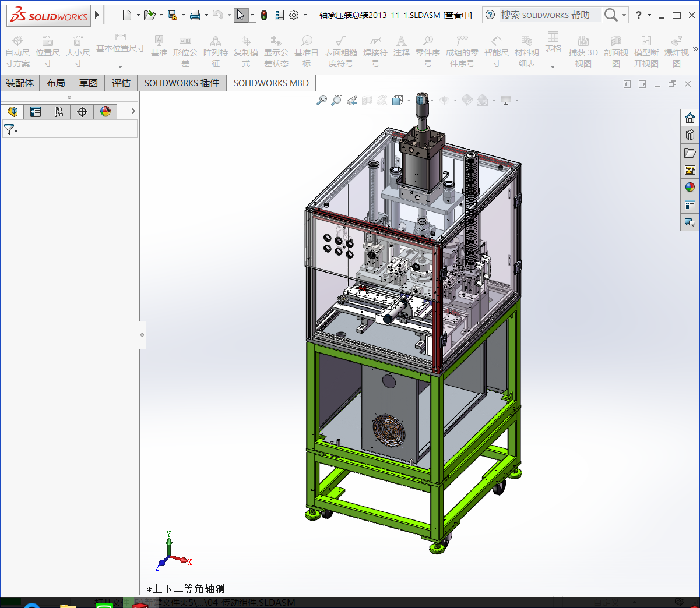The height and width of the screenshot is (608, 700).
Task: Click the Open file icon
Action: pos(149,15)
